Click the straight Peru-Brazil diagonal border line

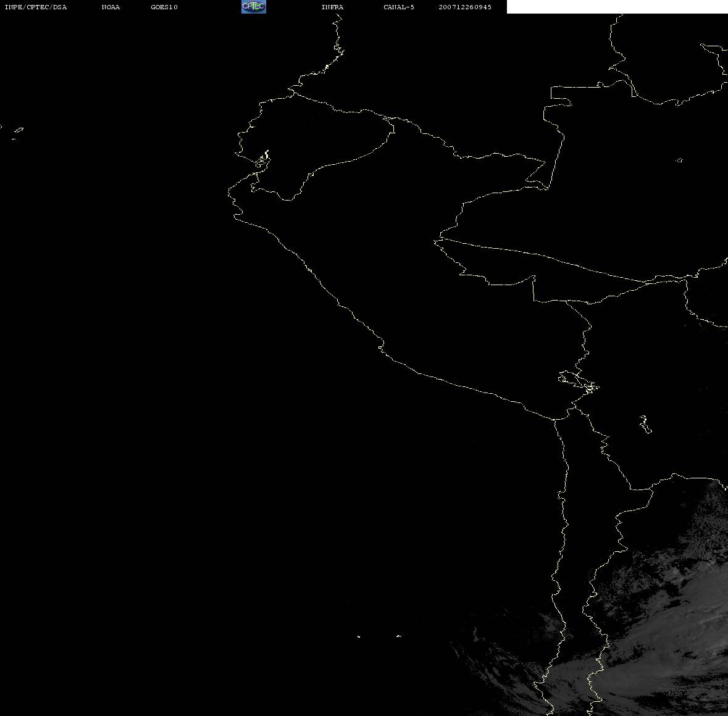543,256
